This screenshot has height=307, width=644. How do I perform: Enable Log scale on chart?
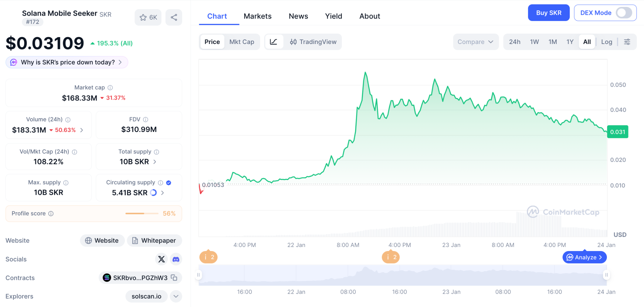coord(606,42)
